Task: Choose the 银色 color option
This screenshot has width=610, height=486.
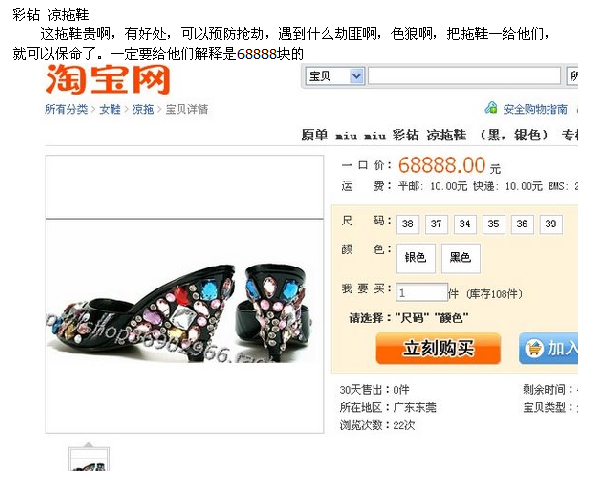Action: 415,258
